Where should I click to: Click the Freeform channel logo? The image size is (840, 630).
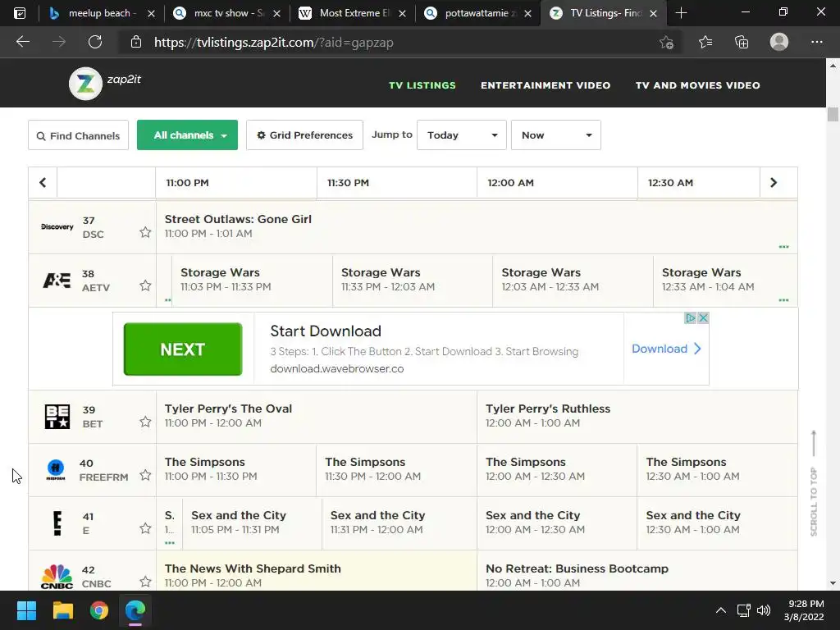(x=56, y=470)
